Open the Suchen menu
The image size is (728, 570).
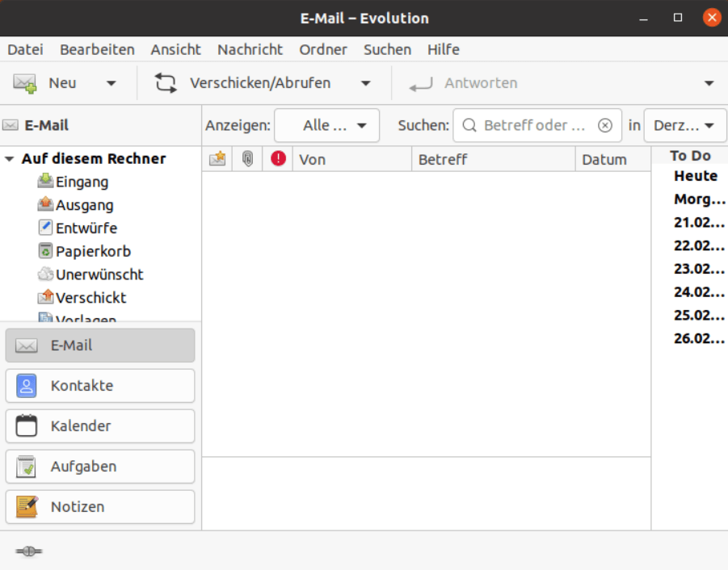388,49
